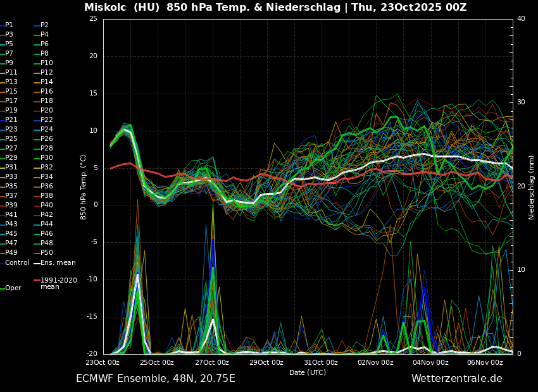Select the 02Nov 00z date tick label
Image resolution: width=538 pixels, height=392 pixels.
pos(375,362)
